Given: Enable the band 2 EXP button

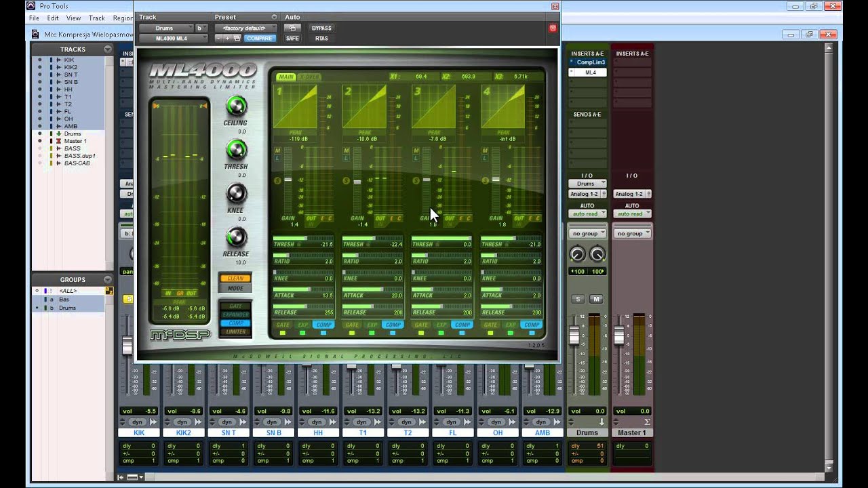Looking at the screenshot, I should point(372,325).
